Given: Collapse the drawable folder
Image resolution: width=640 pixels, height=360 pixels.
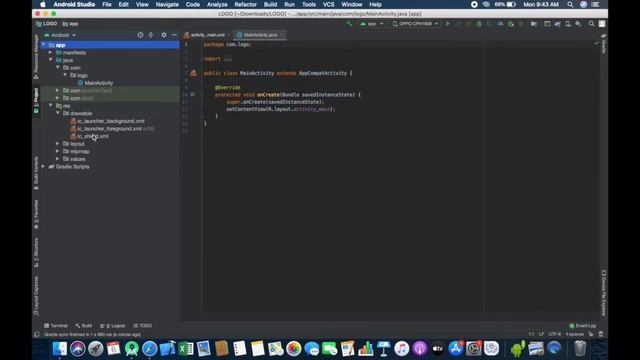Looking at the screenshot, I should click(x=58, y=113).
